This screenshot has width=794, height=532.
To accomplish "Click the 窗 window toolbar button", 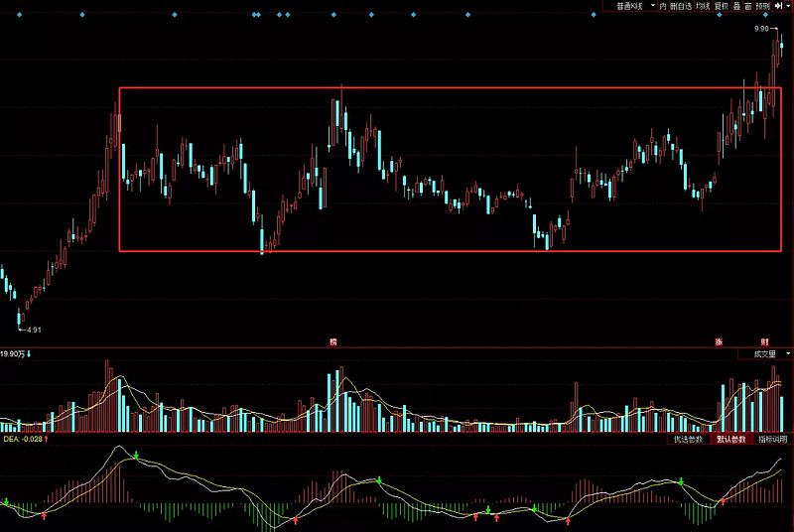I will coord(747,6).
